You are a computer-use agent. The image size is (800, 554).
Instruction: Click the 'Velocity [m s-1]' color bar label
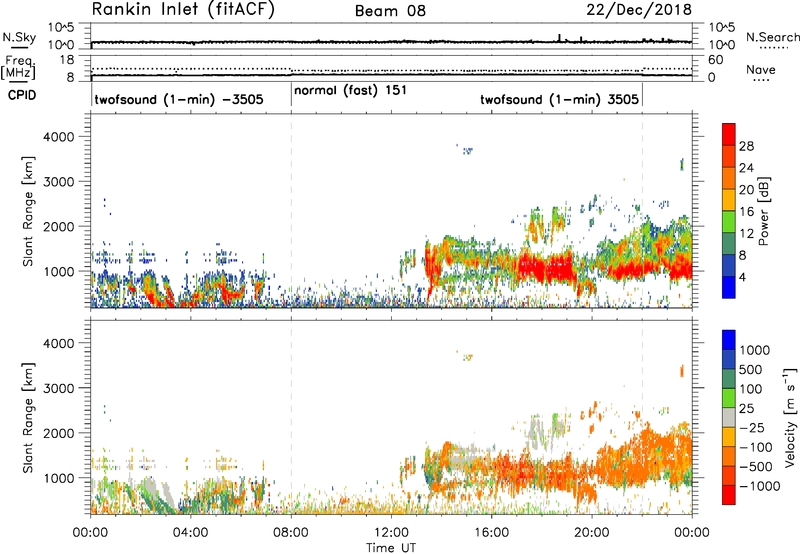[x=790, y=417]
